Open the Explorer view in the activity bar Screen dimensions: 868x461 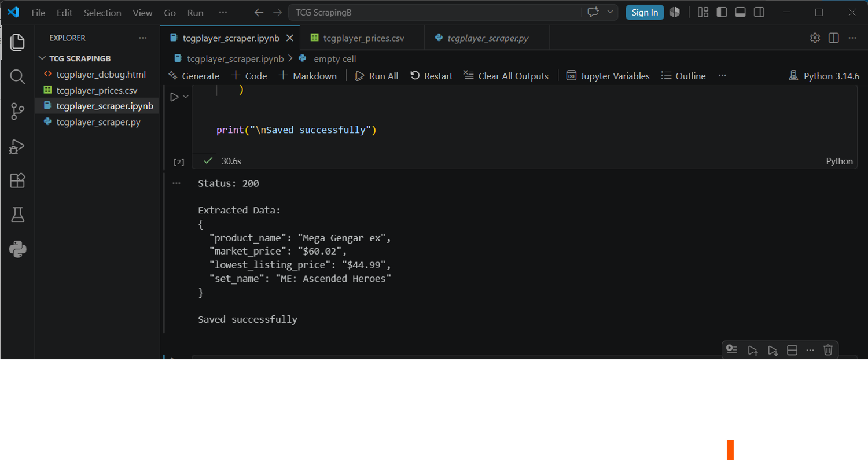[17, 42]
